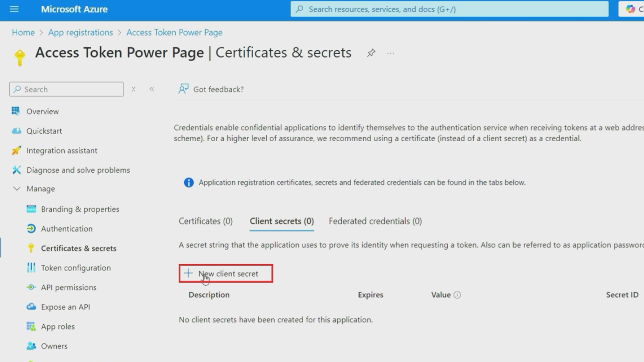The width and height of the screenshot is (644, 362).
Task: Go to App registrations breadcrumb
Action: coord(81,33)
